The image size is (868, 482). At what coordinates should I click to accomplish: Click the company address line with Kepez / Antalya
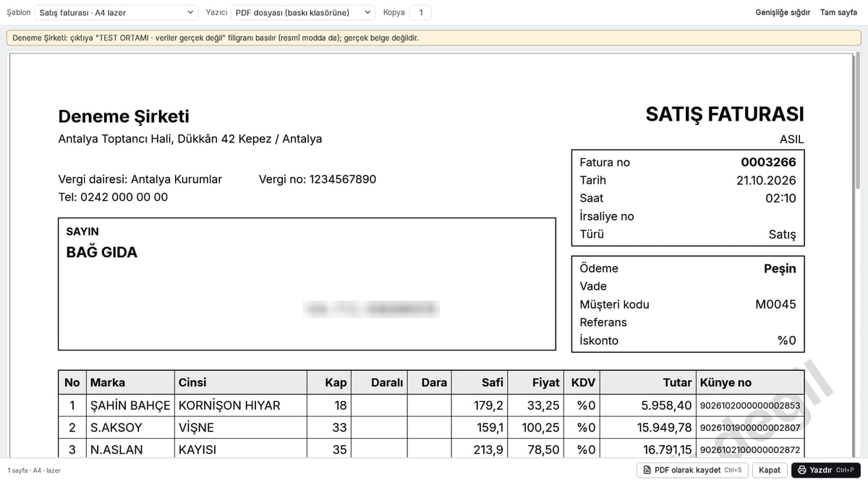(190, 139)
